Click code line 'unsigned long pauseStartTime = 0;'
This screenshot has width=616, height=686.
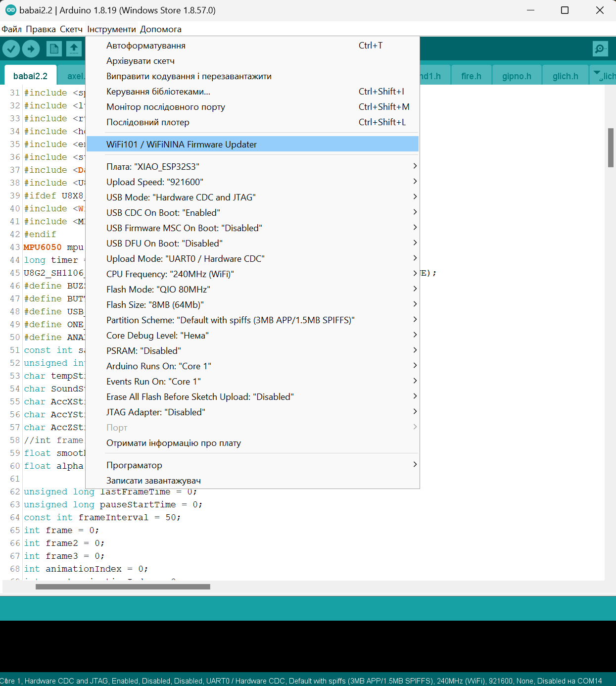[113, 504]
